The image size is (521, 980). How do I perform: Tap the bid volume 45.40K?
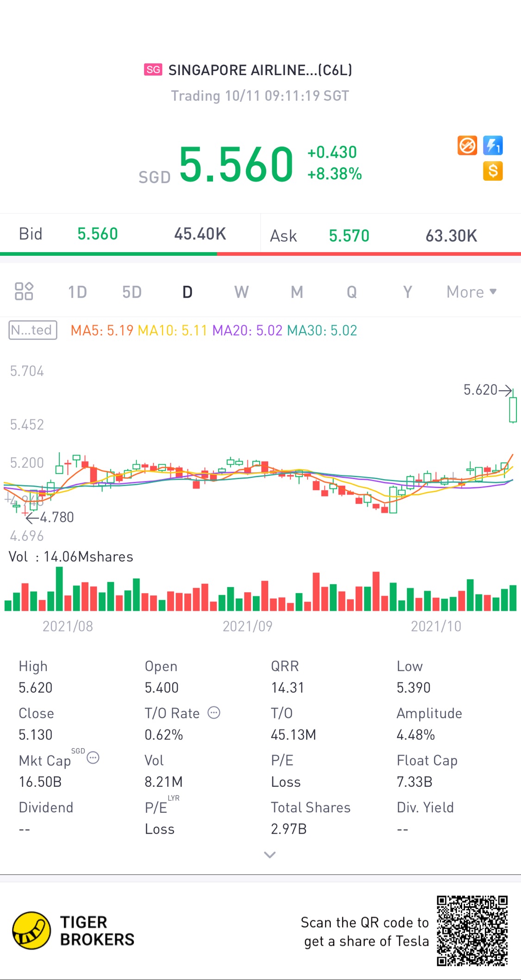(x=200, y=234)
